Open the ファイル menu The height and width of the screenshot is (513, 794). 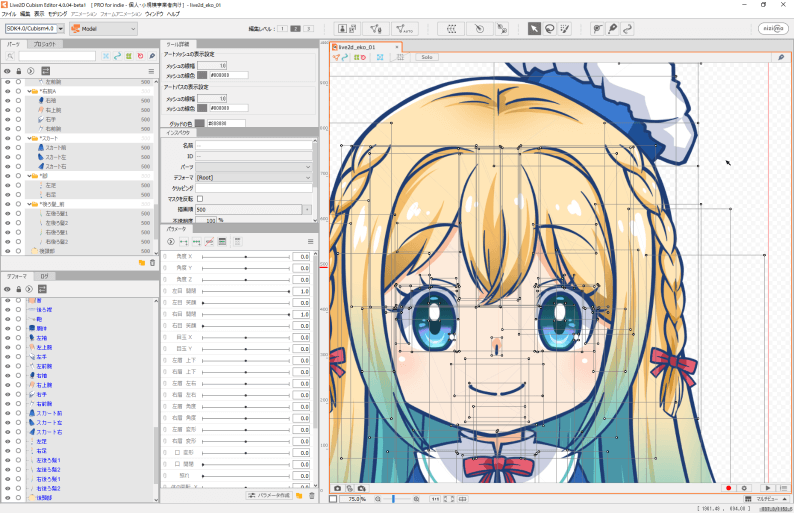point(9,14)
